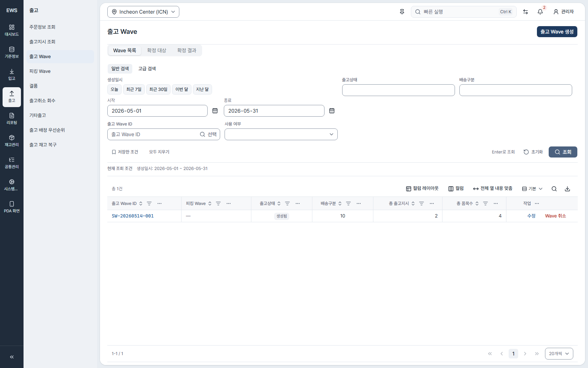Open 출고지시 조회 menu item
Image resolution: width=588 pixels, height=368 pixels.
60,42
